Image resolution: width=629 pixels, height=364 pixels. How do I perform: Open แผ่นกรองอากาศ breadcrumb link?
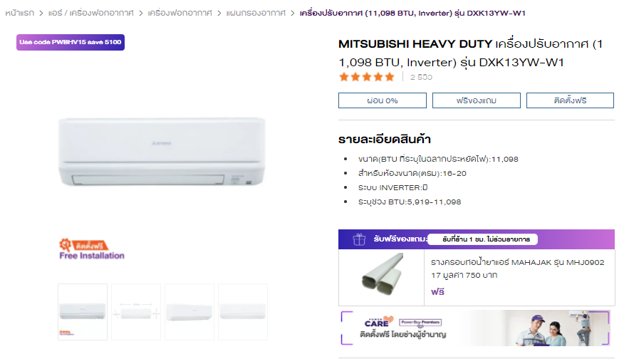pos(256,14)
